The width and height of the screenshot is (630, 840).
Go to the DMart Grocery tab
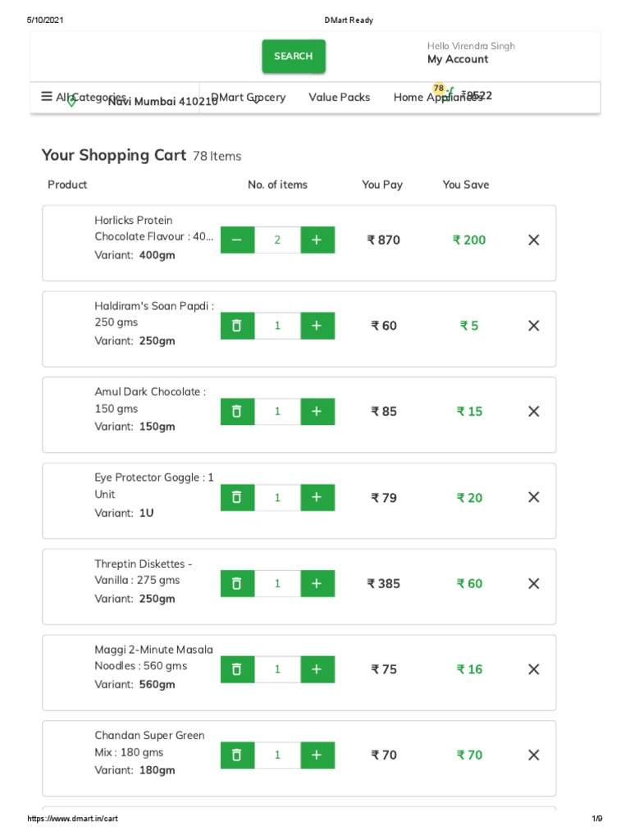point(249,97)
